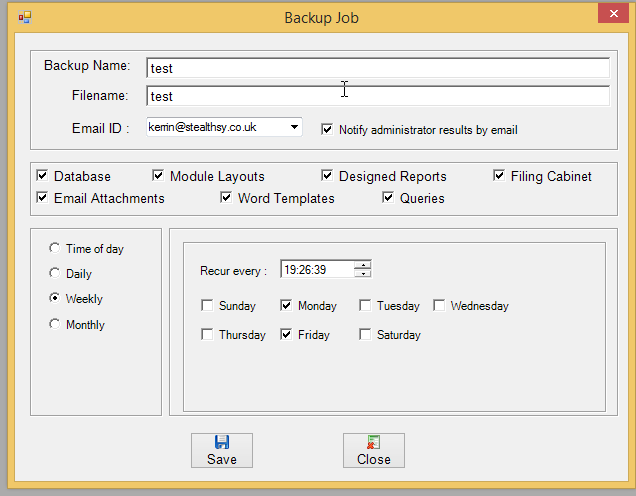Click the floppy disk icon on Save
636x496 pixels.
pos(222,442)
